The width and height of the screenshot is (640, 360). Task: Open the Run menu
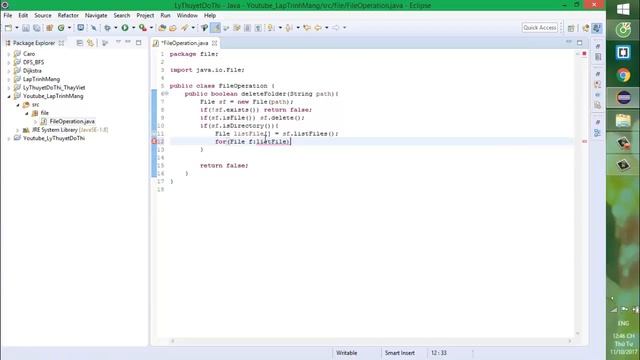click(x=165, y=16)
